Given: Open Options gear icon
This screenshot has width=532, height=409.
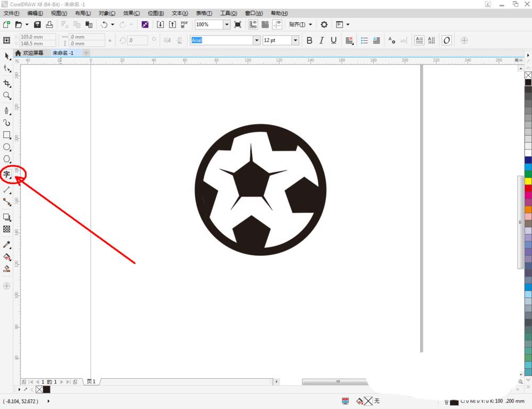Looking at the screenshot, I should [324, 24].
